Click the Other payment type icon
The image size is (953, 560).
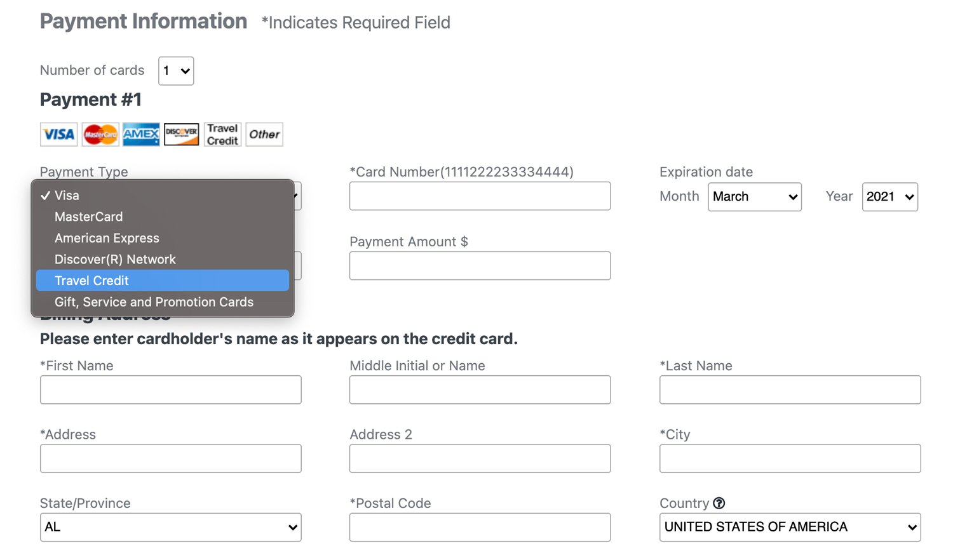pyautogui.click(x=264, y=135)
